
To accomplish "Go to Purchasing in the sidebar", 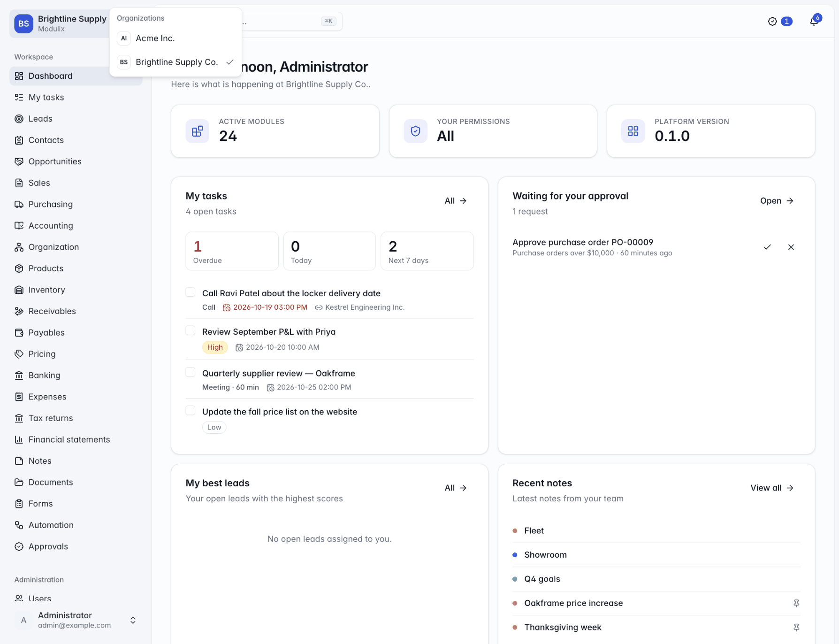I will (x=76, y=204).
